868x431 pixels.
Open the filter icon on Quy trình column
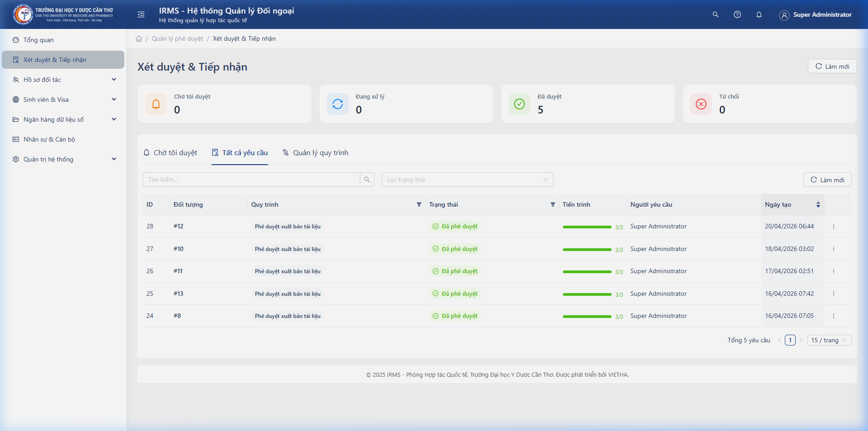419,205
